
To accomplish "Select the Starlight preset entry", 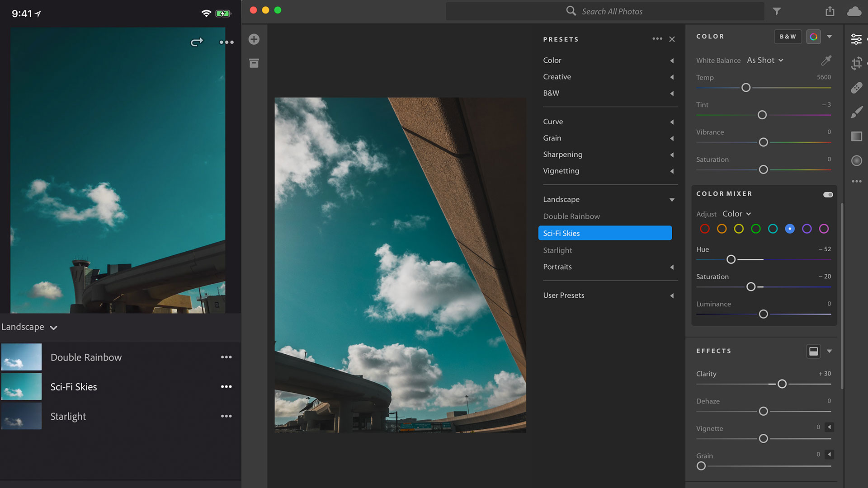I will point(557,250).
